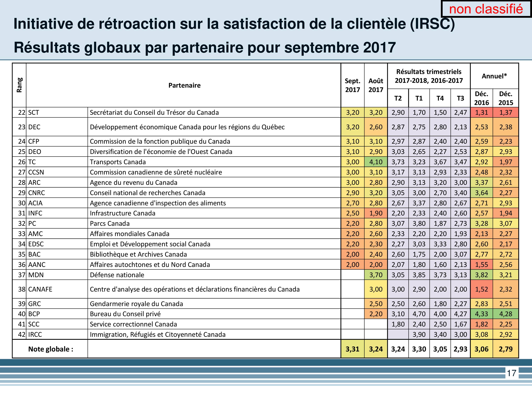Click the 'T3' column header
532x399 pixels.
coord(461,98)
